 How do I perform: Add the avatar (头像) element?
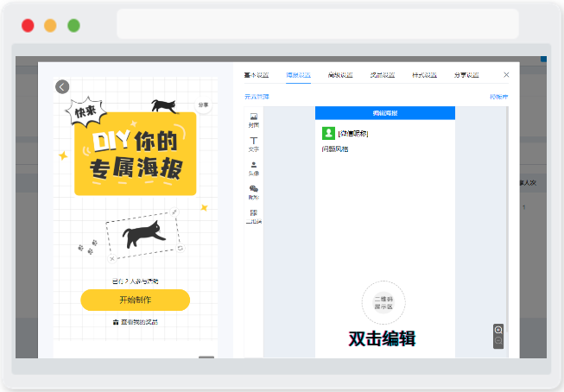click(254, 168)
